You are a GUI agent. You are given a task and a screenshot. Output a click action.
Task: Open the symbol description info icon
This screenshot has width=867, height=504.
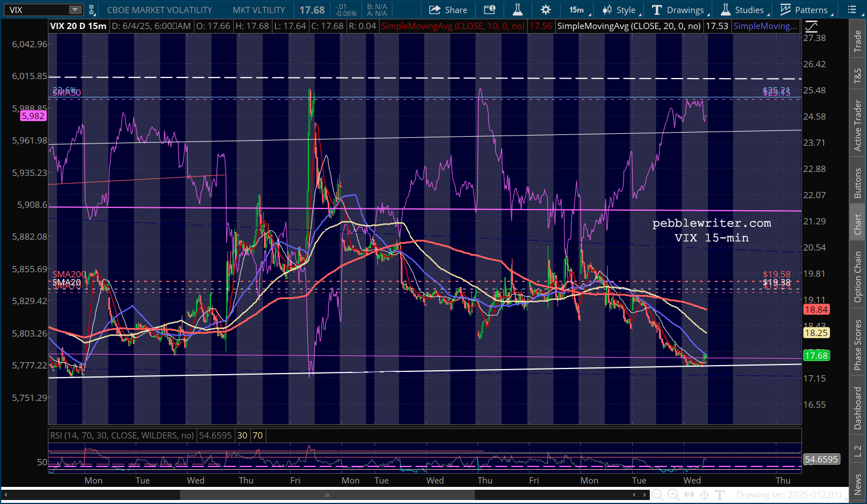(x=489, y=10)
